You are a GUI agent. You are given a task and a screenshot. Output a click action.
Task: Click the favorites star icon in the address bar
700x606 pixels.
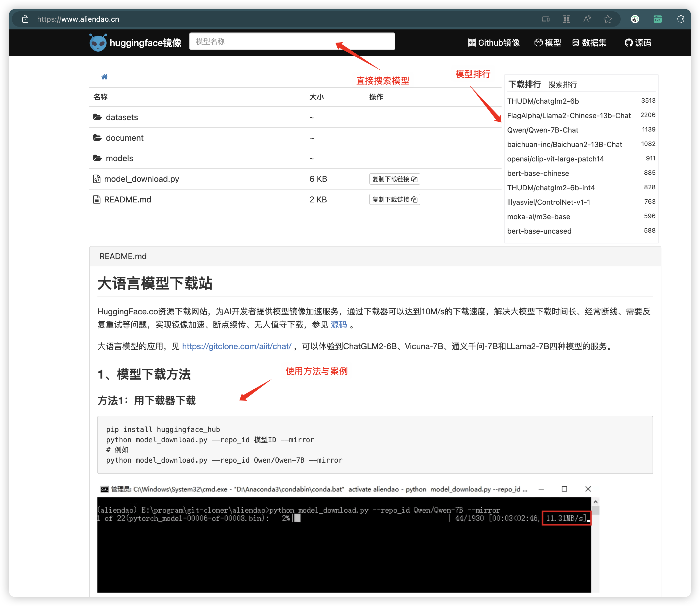click(x=607, y=19)
